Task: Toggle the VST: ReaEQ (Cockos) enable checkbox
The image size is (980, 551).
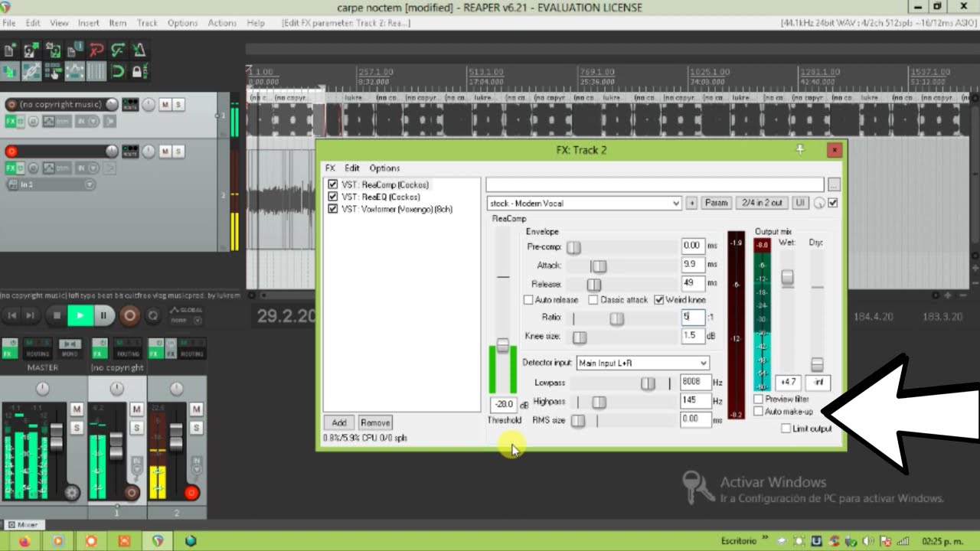Action: [332, 197]
